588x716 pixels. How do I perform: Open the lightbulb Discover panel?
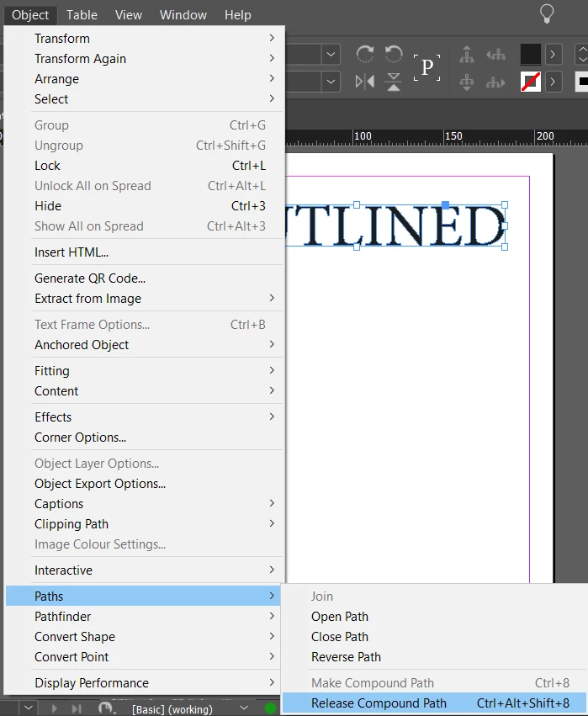pyautogui.click(x=547, y=13)
